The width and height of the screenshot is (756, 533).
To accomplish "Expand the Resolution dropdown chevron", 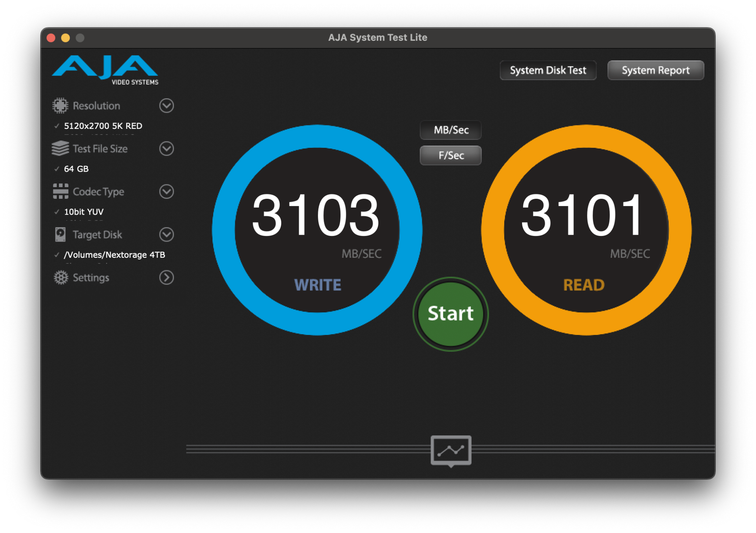I will click(x=166, y=106).
